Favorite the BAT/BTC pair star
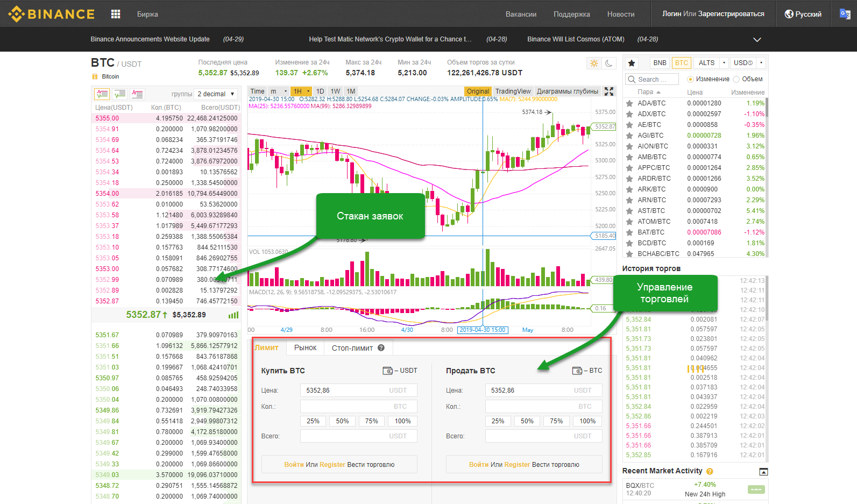Viewport: 857px width, 504px height. pyautogui.click(x=629, y=232)
